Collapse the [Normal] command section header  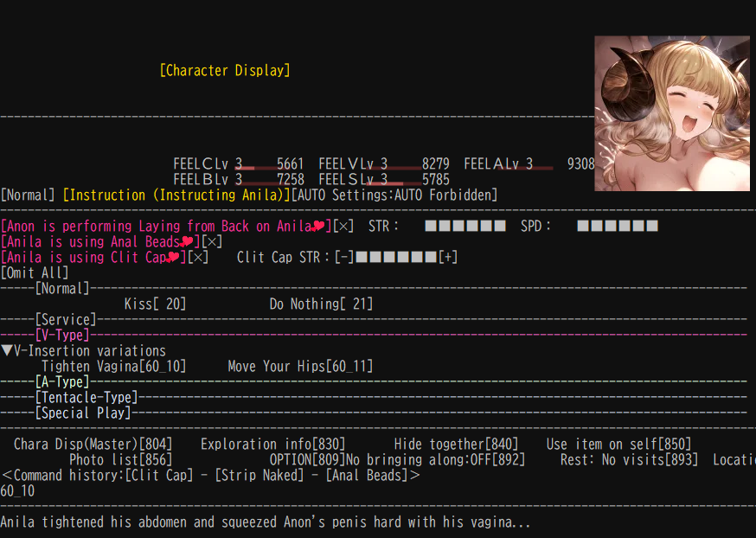point(62,288)
